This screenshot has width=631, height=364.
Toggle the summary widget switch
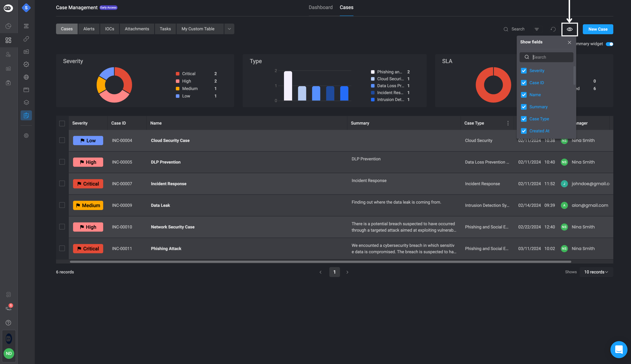[609, 44]
